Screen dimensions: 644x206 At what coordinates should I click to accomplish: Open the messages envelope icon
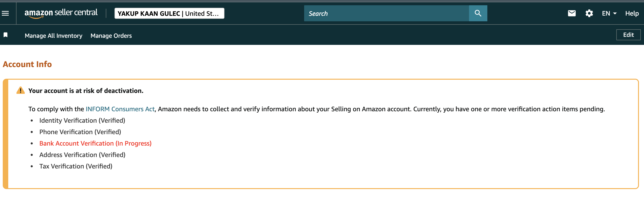coord(571,13)
